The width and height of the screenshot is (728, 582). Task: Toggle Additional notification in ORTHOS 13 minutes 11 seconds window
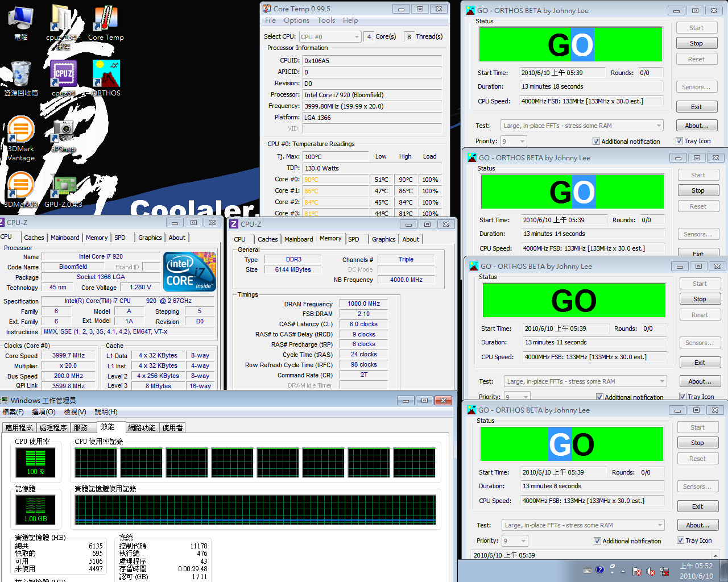630,397
